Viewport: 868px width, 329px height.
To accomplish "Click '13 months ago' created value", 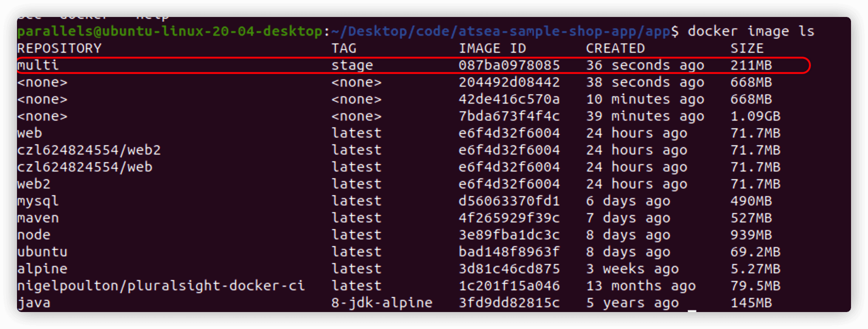I will (x=641, y=286).
